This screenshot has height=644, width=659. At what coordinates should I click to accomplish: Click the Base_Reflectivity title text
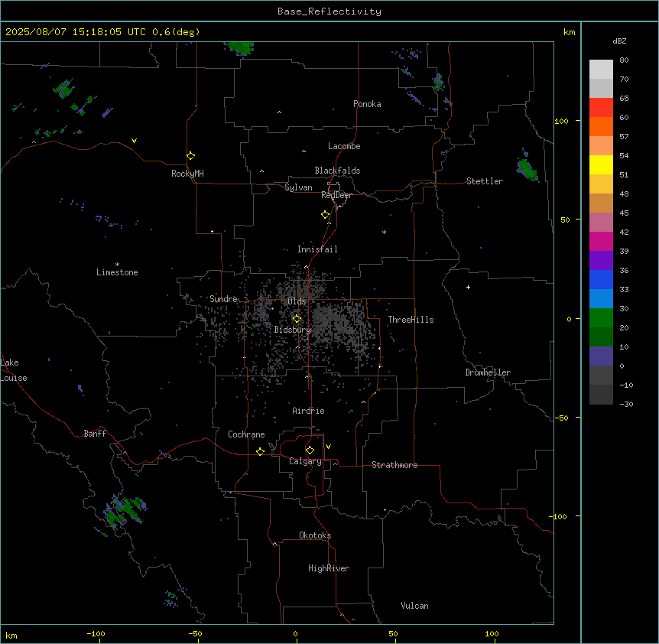329,11
